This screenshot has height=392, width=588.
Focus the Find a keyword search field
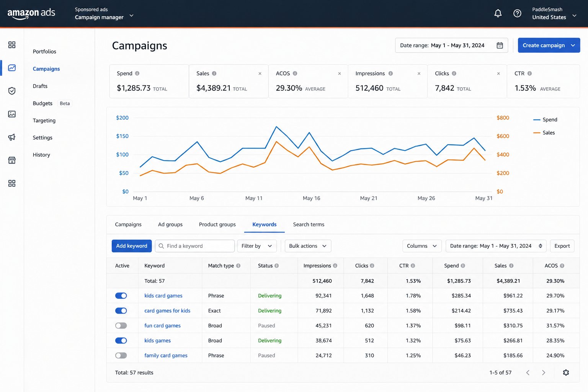coord(195,246)
